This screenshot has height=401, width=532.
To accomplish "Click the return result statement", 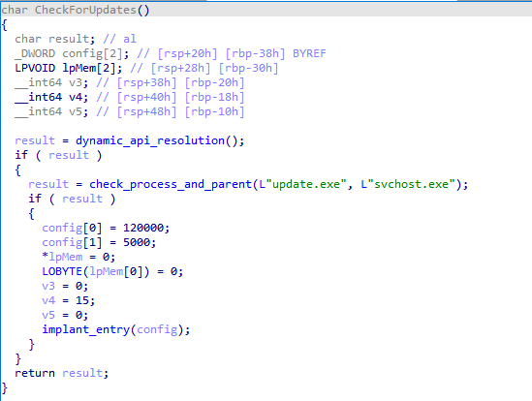I will pyautogui.click(x=61, y=373).
